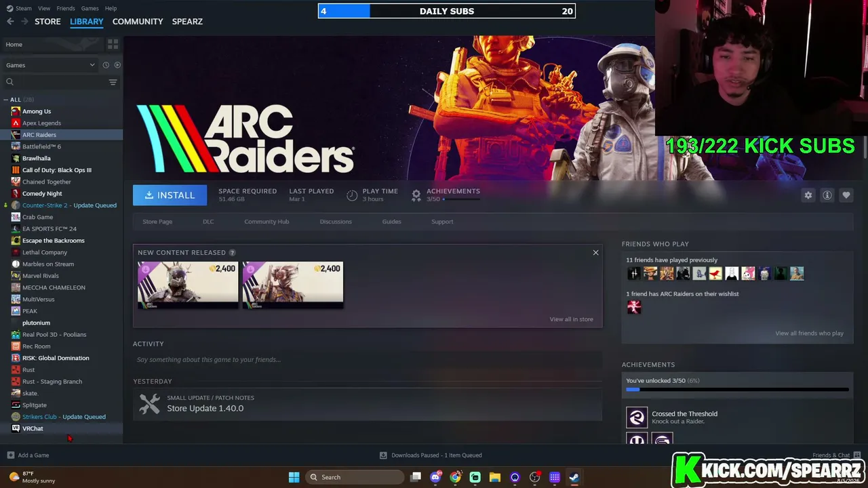Open the Games menu
Screen dimensions: 868x488
(x=90, y=8)
